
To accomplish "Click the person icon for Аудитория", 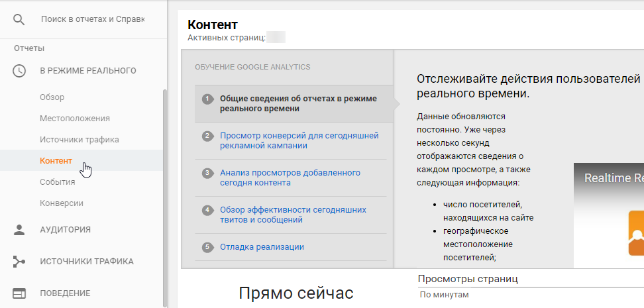I will point(19,230).
